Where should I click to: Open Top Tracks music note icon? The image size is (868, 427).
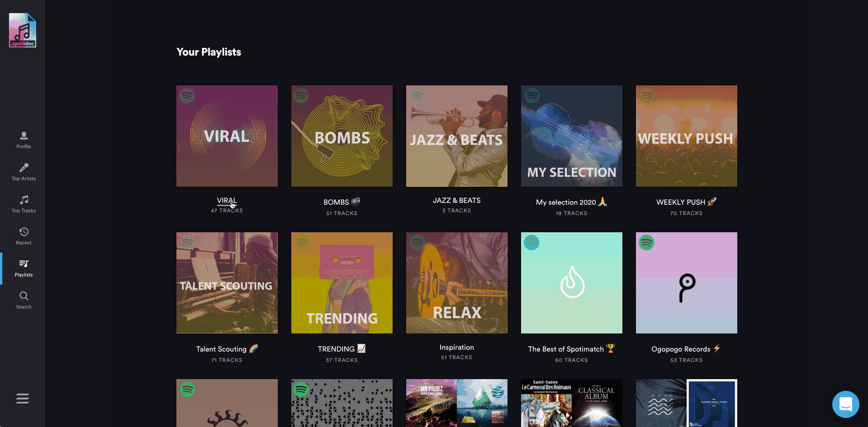(x=24, y=200)
